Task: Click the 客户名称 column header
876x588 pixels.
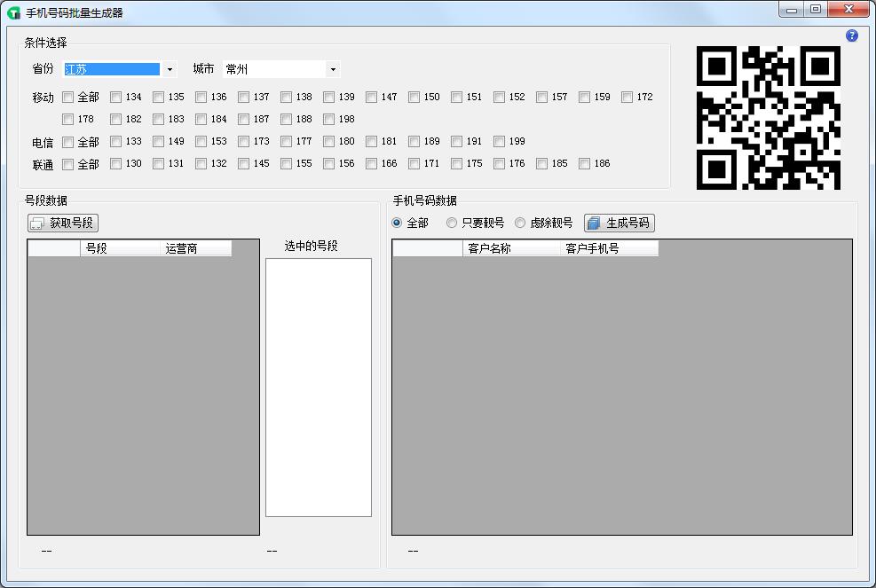Action: pos(511,248)
